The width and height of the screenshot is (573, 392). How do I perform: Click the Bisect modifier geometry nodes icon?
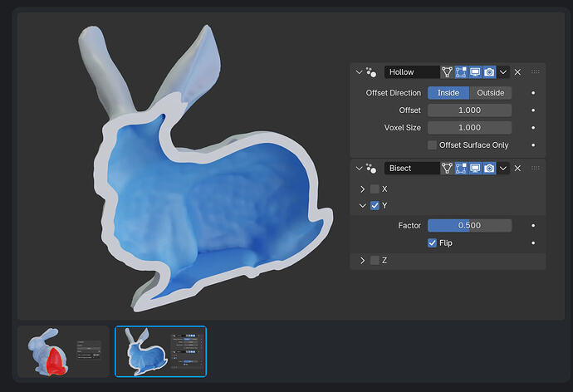click(371, 169)
